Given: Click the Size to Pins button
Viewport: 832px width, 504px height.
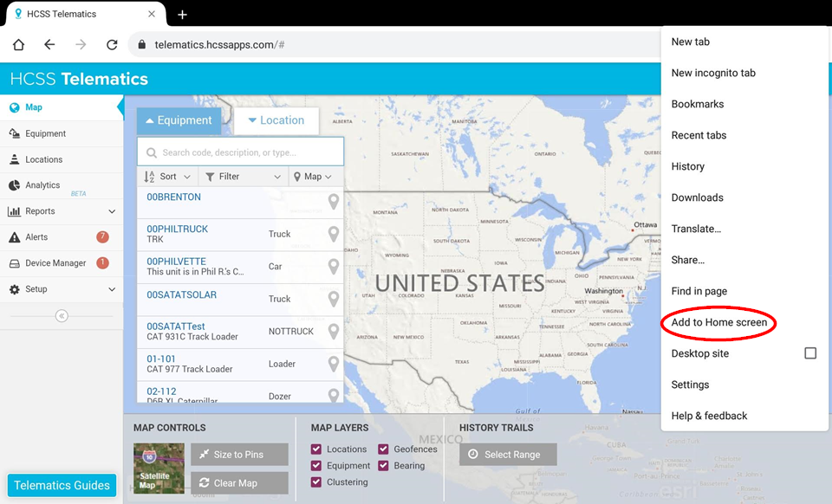Looking at the screenshot, I should pos(239,454).
